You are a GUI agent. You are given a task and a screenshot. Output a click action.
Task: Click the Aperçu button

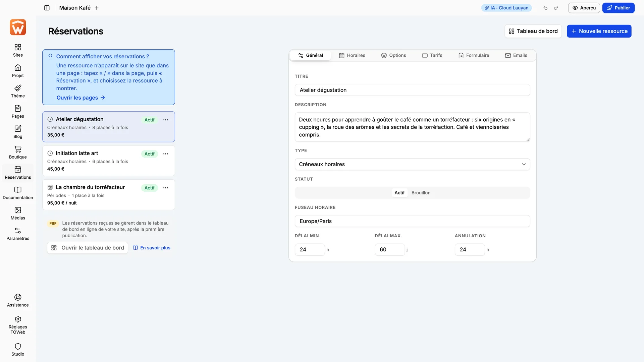click(x=584, y=8)
